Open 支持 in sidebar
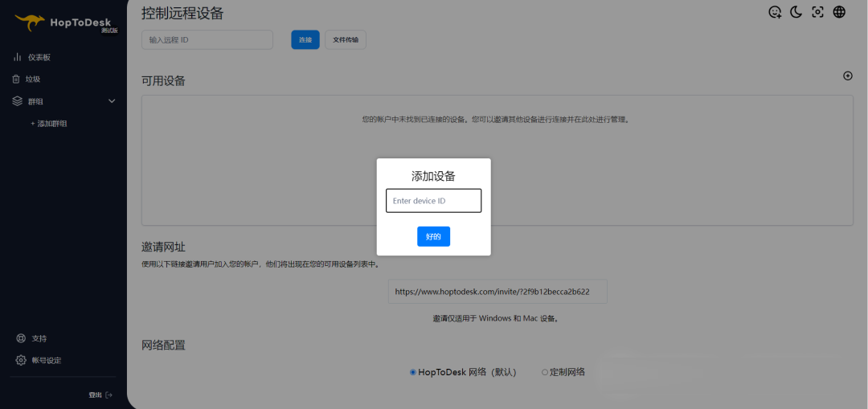 point(39,338)
